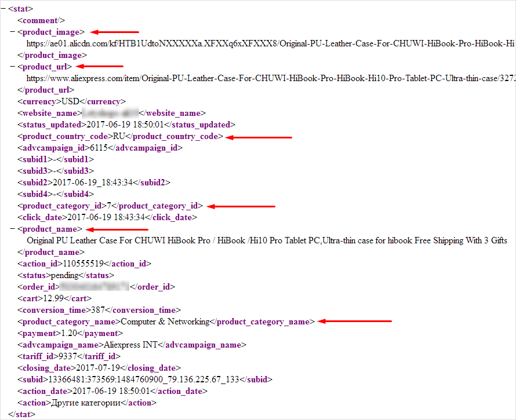
Task: Click the payment value 1.20
Action: [70, 333]
